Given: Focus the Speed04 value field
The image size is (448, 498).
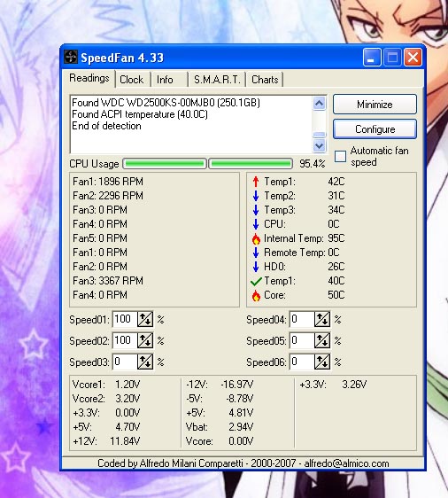Looking at the screenshot, I should point(302,319).
